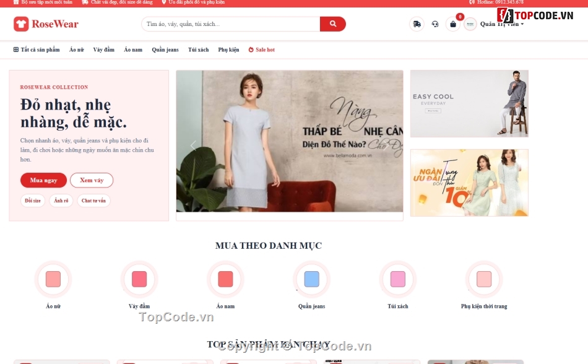Click the Phụ kiện thời trang category icon
Screen dimensions: 588x364
click(x=484, y=279)
